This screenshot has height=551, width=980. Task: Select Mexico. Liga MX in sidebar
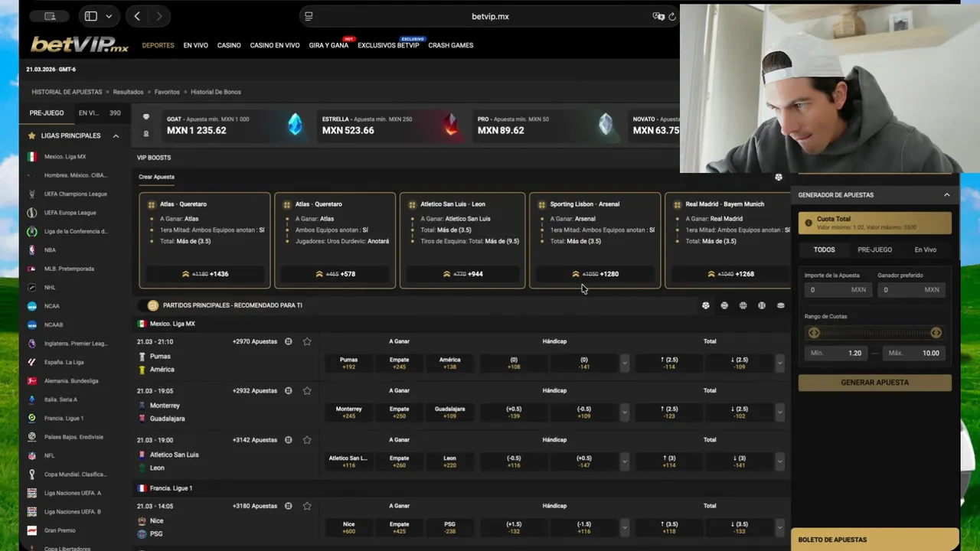(x=65, y=157)
